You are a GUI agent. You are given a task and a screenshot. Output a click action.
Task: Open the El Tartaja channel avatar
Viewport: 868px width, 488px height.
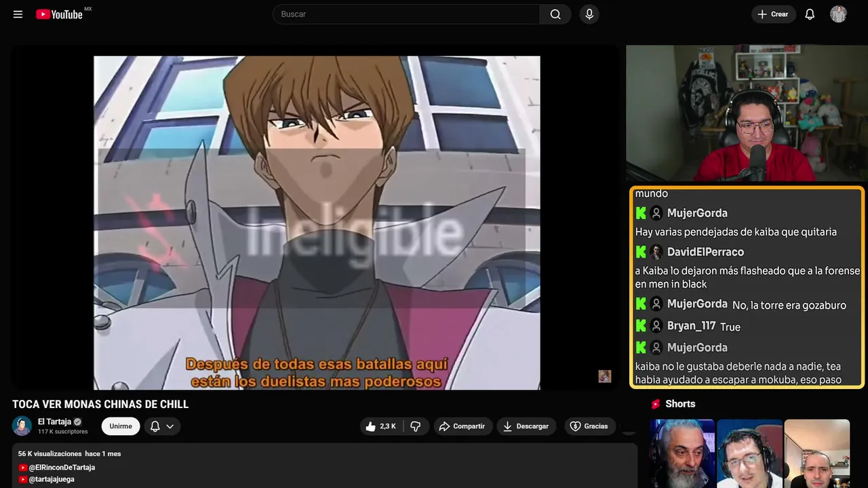(22, 426)
